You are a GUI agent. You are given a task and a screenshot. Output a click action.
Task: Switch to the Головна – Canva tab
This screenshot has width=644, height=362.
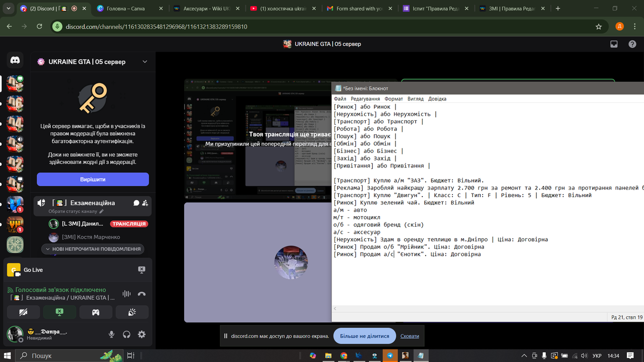(x=130, y=9)
